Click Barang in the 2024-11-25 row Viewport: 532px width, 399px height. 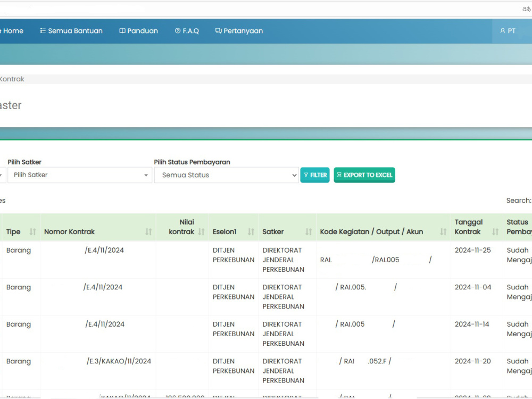(x=18, y=250)
